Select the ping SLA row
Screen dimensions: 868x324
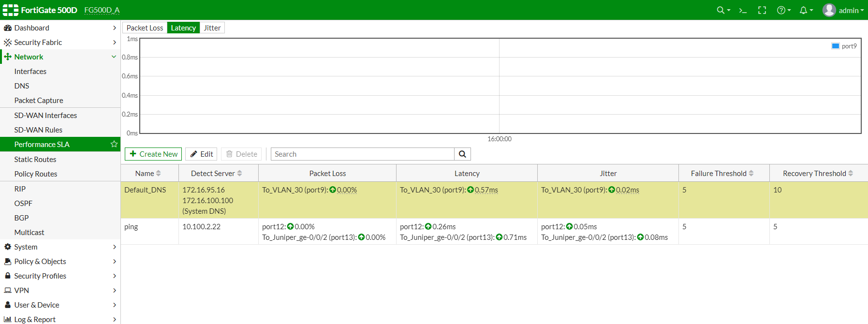494,232
